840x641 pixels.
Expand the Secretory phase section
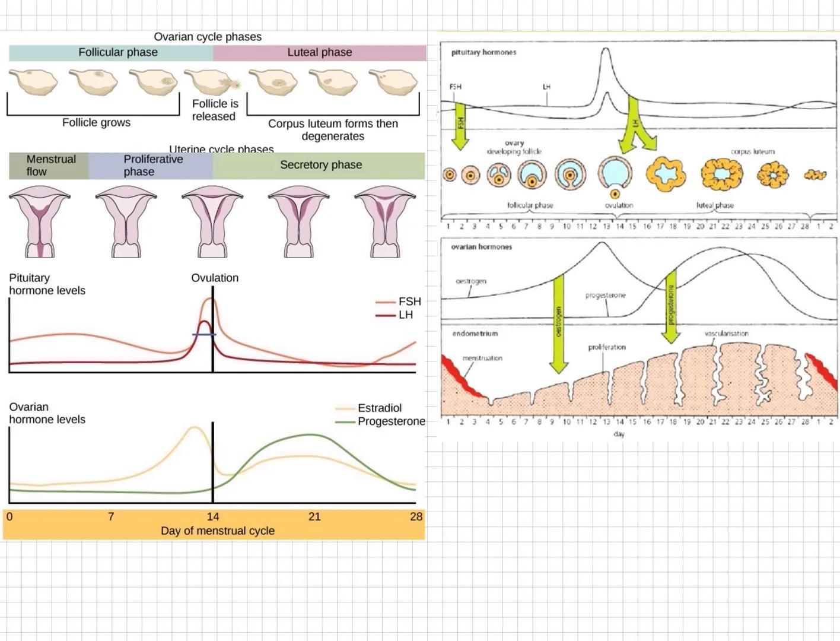[x=320, y=165]
